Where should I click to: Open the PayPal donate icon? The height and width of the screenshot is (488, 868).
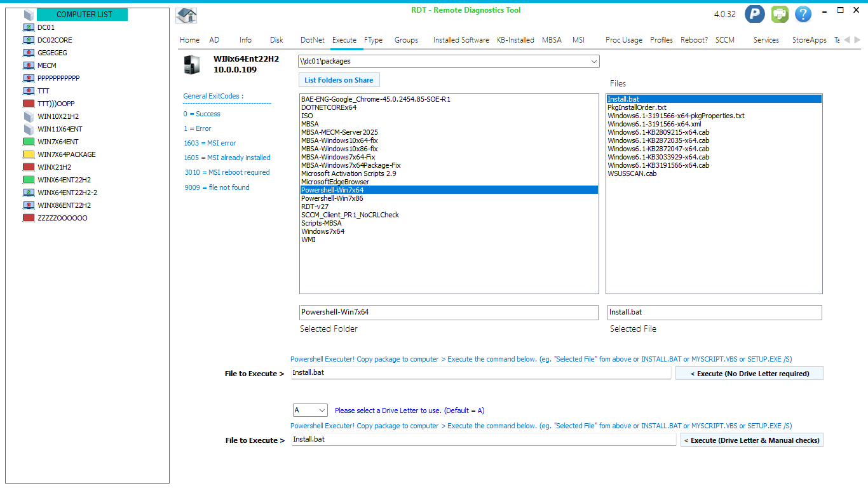tap(755, 14)
